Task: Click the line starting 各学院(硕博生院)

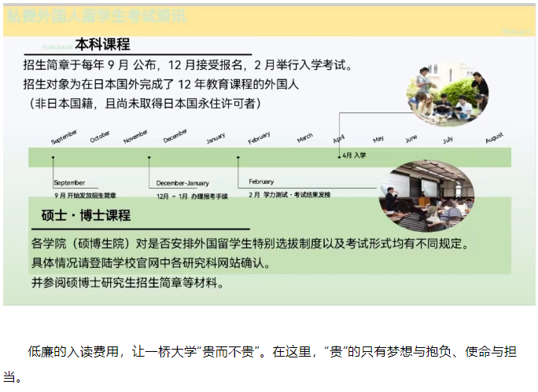Action: point(250,244)
